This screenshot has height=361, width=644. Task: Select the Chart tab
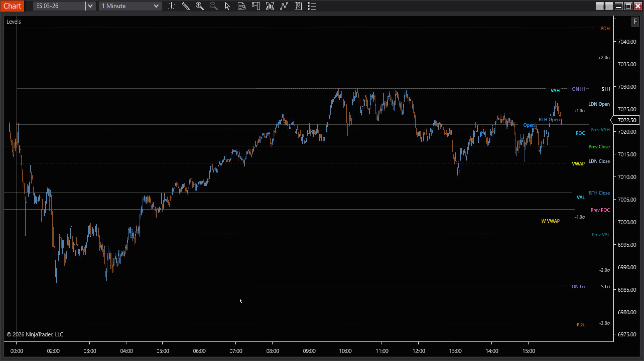12,6
